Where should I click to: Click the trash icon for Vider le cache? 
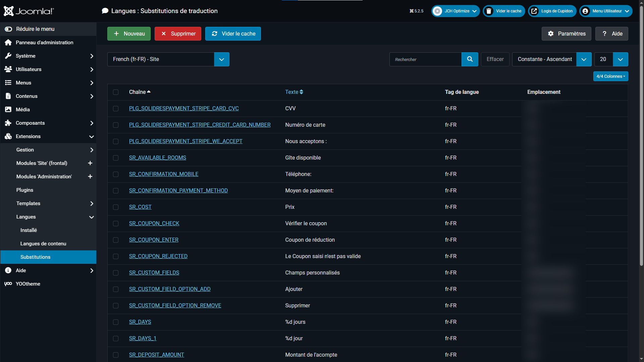(489, 11)
